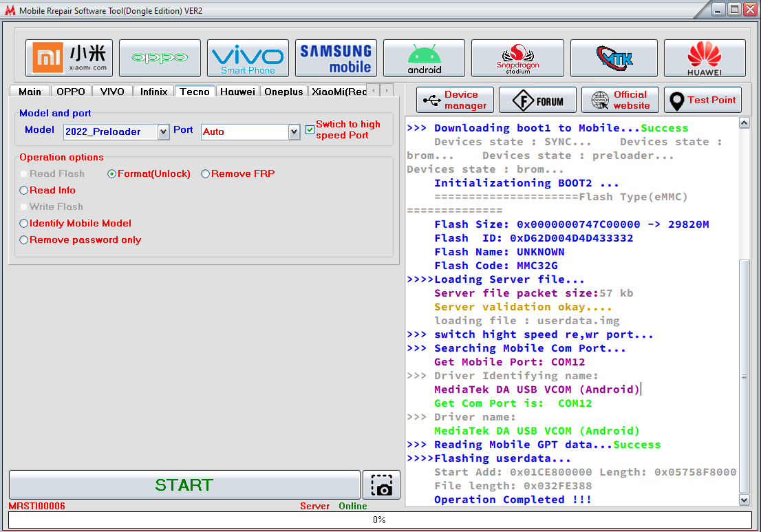Open the Huawei brand logo button
This screenshot has height=532, width=761.
705,58
